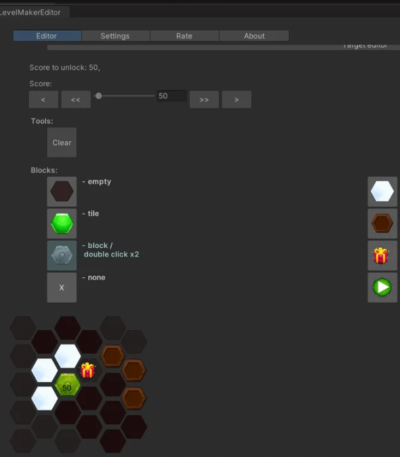Pick the gift box target icon
Screen dimensions: 400x457
[382, 255]
